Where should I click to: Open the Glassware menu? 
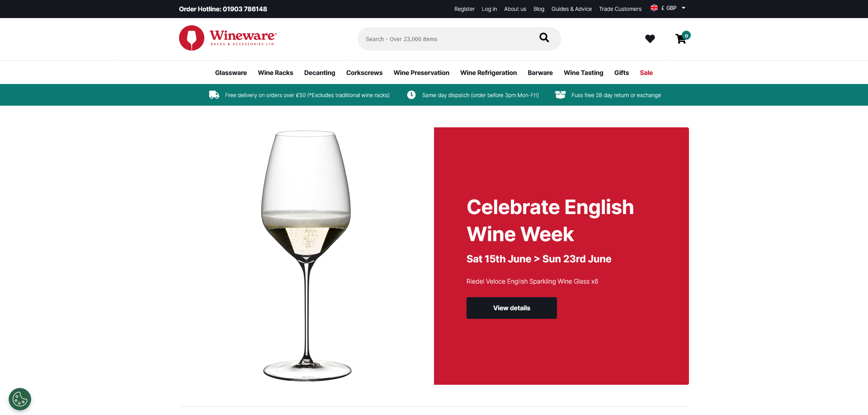tap(231, 73)
